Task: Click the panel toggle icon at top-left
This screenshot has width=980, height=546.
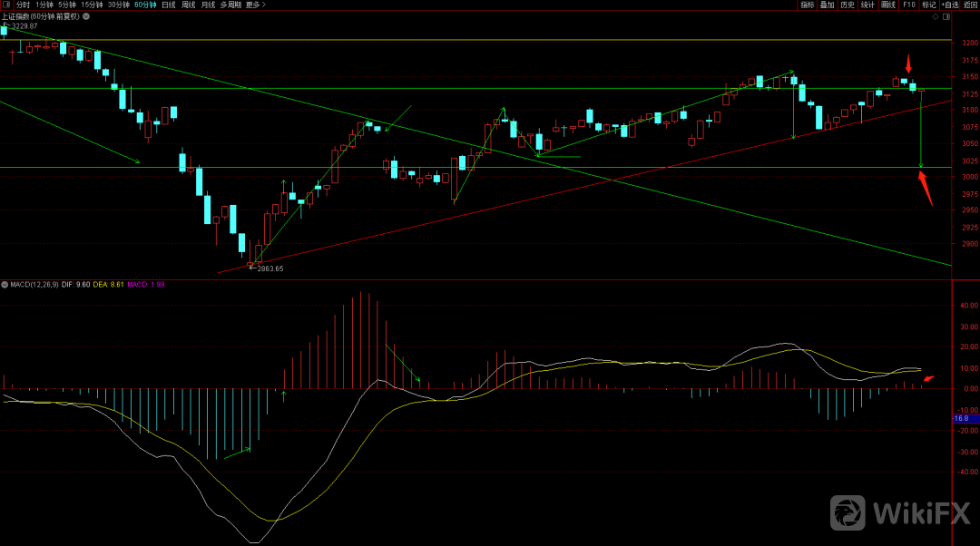Action: [x=5, y=5]
